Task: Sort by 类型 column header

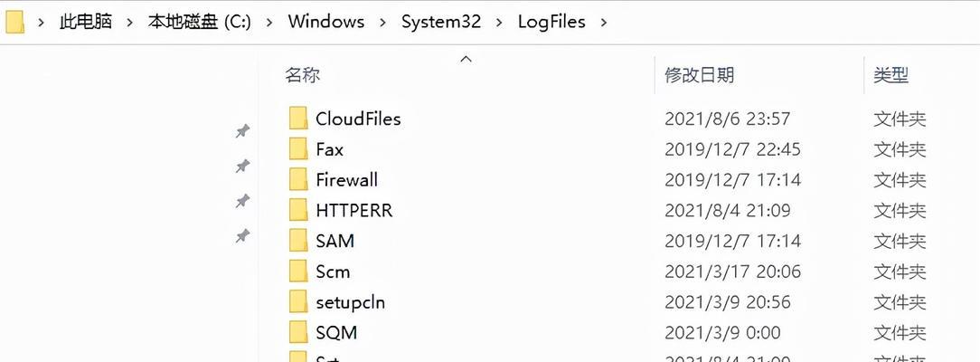Action: [890, 76]
